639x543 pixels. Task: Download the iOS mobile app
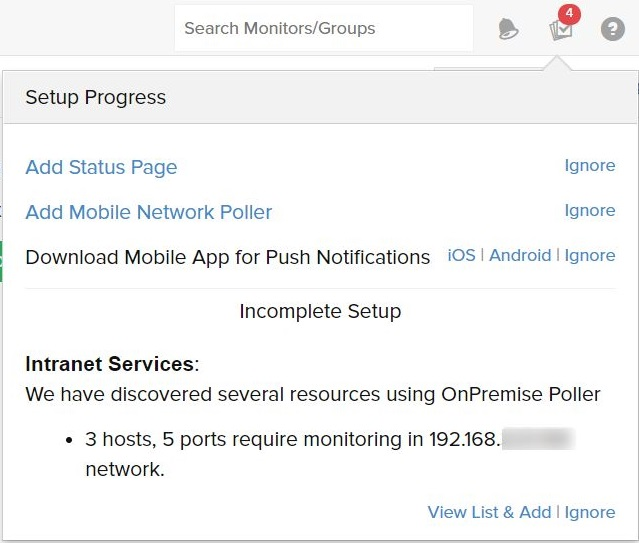click(461, 255)
